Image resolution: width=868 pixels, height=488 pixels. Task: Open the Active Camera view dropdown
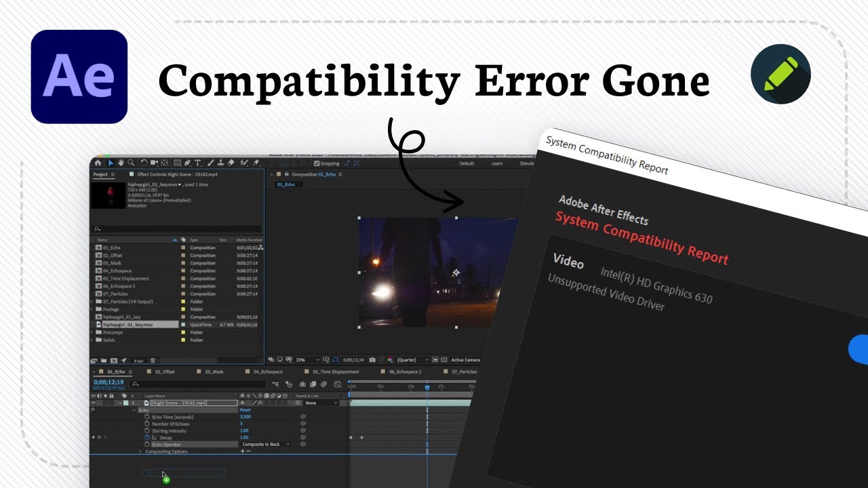coord(466,360)
